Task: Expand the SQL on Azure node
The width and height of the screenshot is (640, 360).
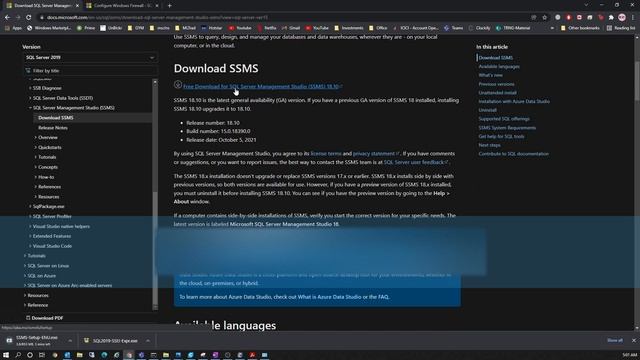Action: click(24, 276)
